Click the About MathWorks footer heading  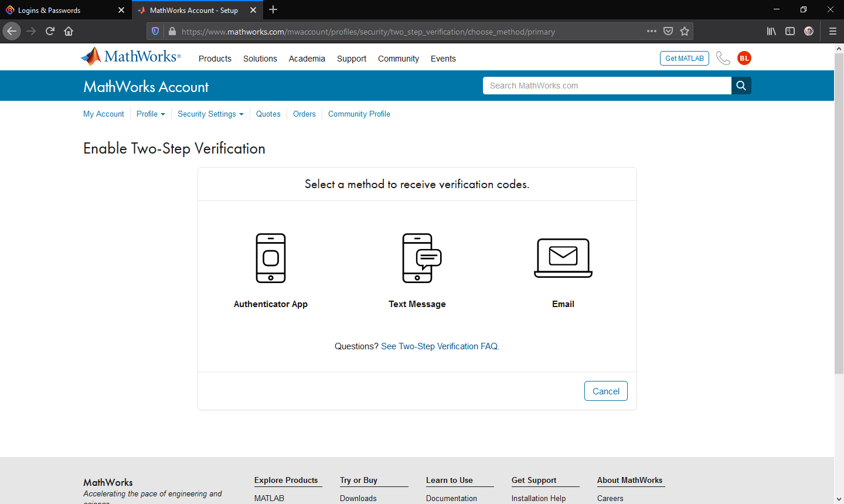point(630,480)
